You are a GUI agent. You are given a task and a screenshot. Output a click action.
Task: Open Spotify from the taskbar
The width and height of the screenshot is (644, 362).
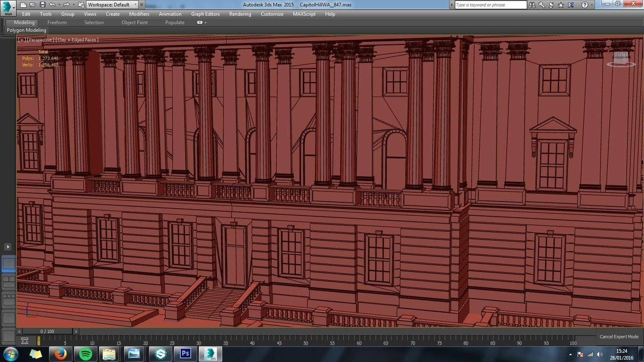(x=85, y=354)
